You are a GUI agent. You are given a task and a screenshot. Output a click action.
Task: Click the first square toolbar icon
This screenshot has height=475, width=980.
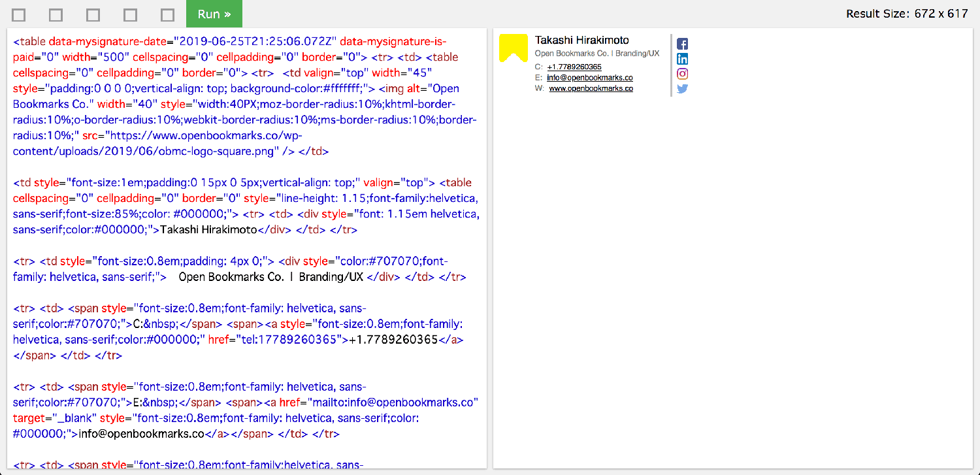(19, 14)
